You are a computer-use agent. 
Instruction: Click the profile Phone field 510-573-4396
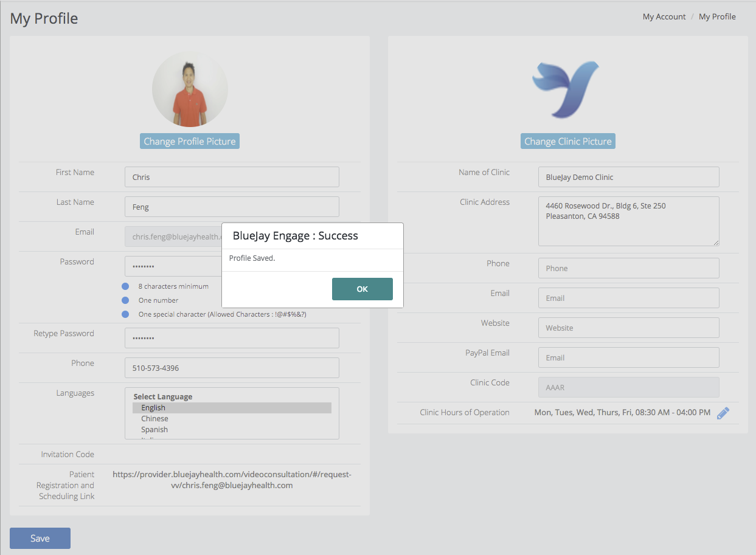[232, 368]
